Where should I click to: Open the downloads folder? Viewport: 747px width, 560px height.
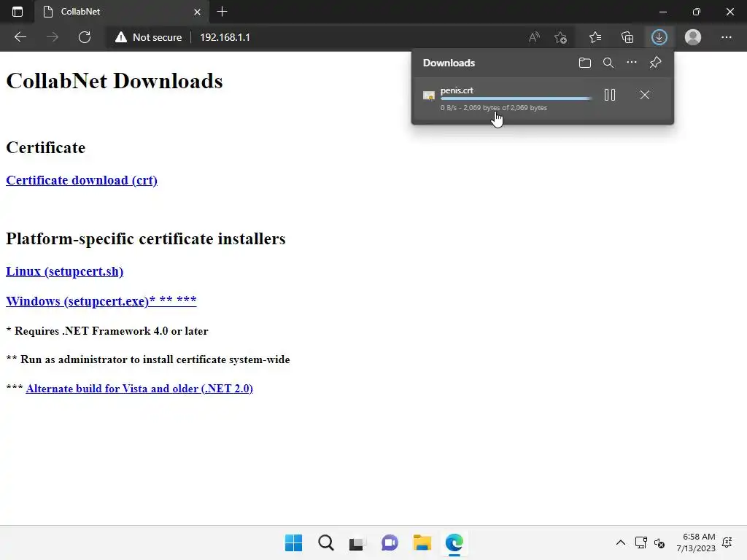click(585, 63)
